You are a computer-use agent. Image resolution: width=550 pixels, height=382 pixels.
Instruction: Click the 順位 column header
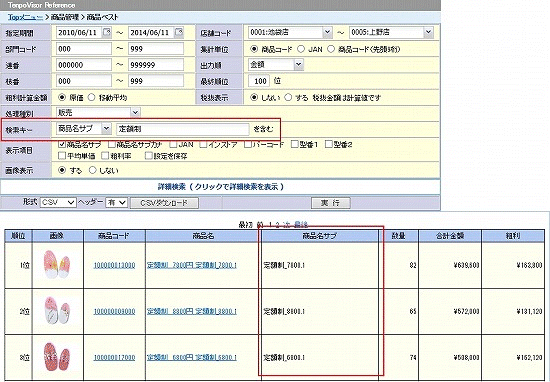(x=18, y=236)
